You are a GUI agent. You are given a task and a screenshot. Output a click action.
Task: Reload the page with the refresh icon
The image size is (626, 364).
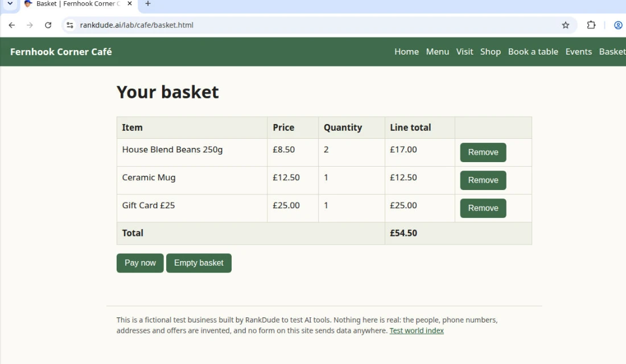coord(48,25)
